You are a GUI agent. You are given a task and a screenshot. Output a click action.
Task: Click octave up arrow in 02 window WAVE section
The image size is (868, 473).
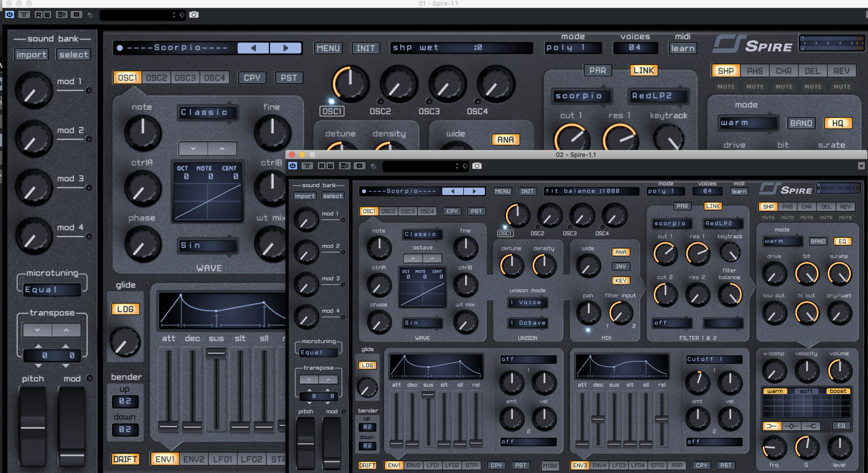(x=432, y=258)
